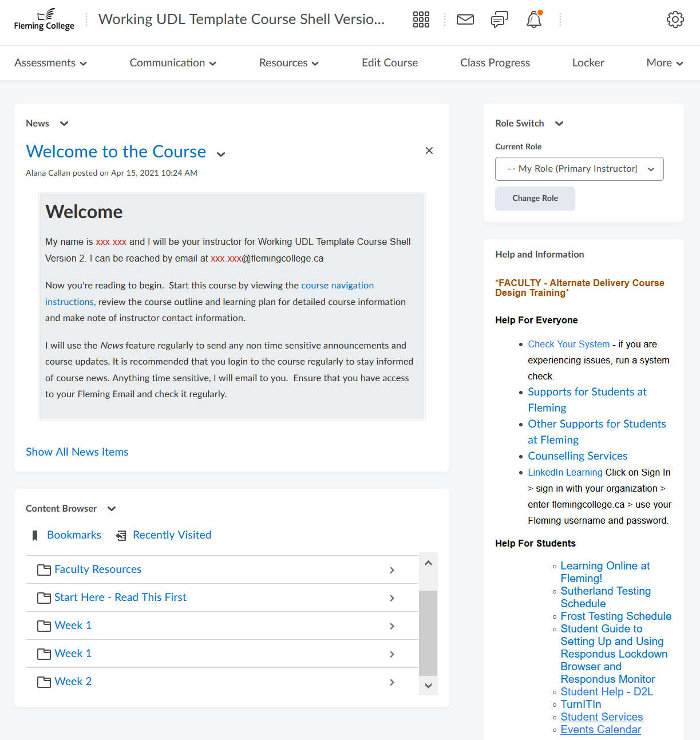Open Student Services link

point(602,717)
